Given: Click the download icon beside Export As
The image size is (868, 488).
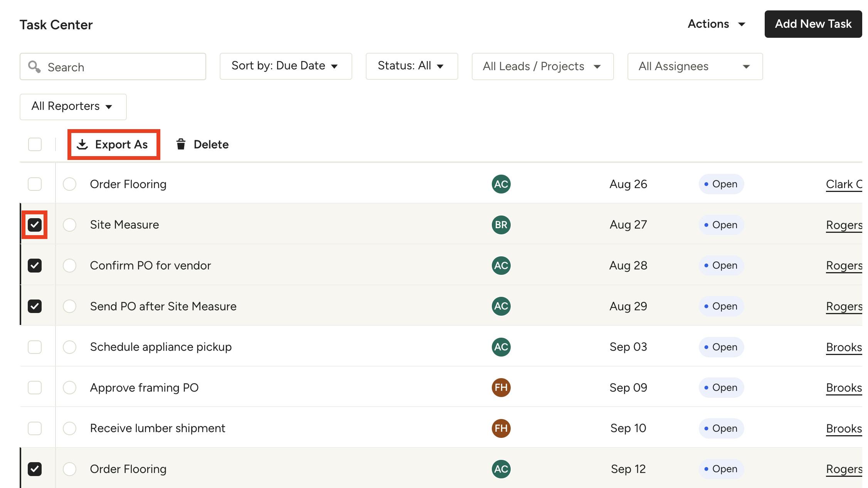Looking at the screenshot, I should click(x=83, y=144).
